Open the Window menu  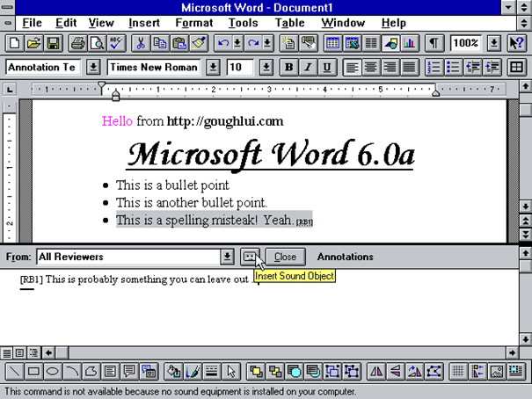pos(343,23)
